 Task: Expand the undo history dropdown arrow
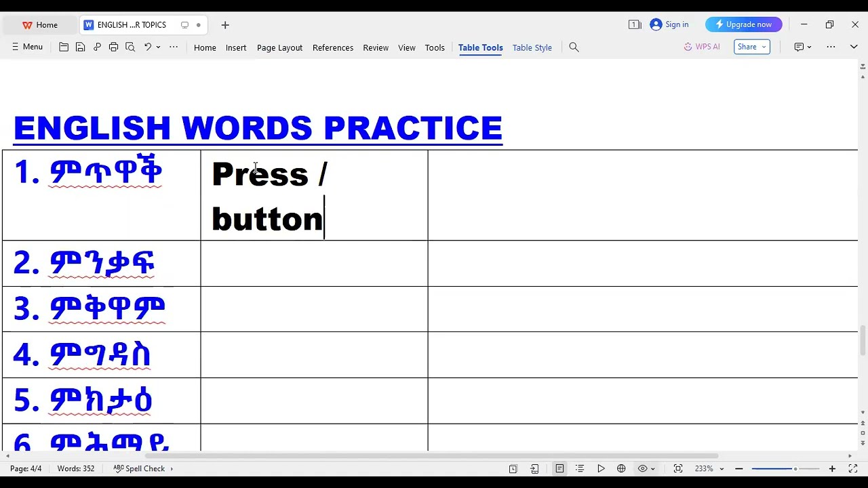coord(158,47)
